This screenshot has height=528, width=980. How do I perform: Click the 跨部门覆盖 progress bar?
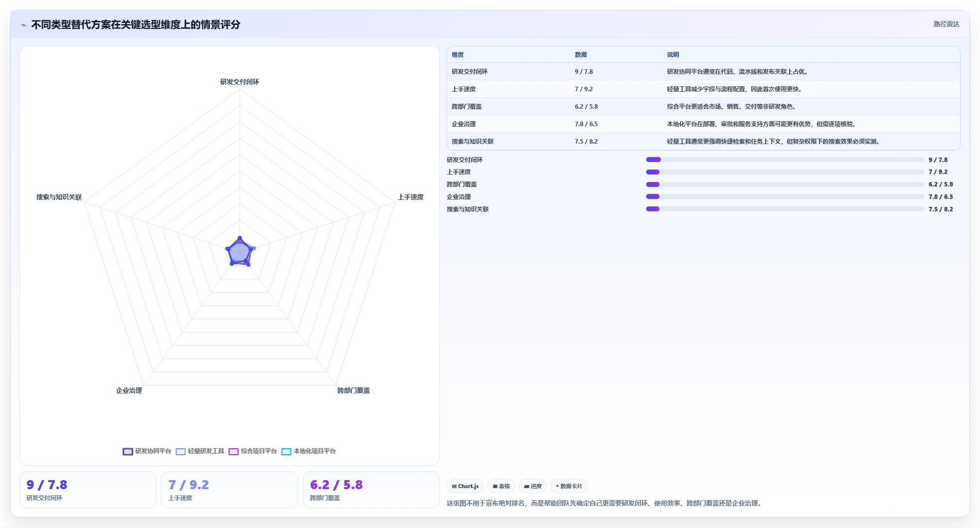click(785, 184)
